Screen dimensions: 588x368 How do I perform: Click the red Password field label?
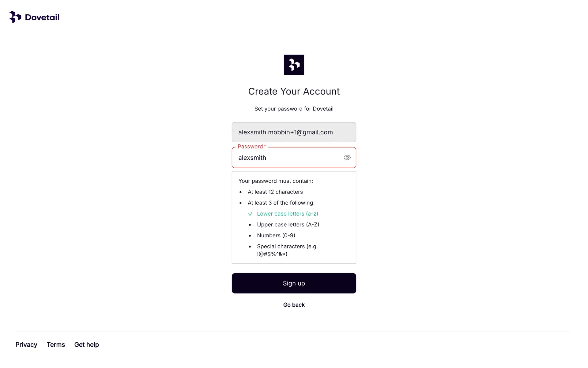(x=252, y=147)
